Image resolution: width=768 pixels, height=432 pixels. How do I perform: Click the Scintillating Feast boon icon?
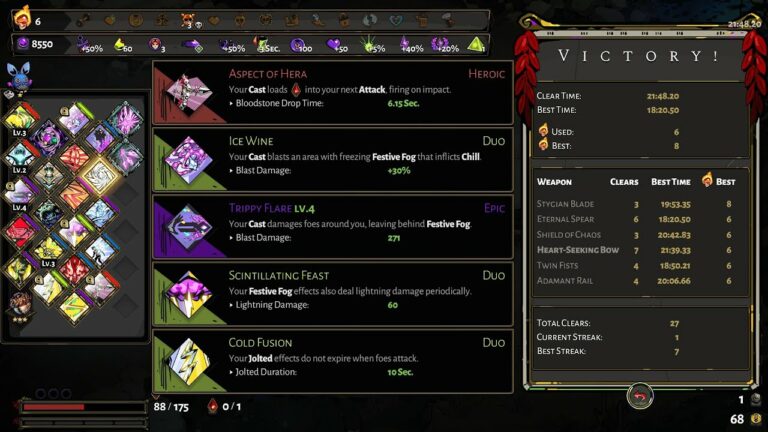tap(189, 294)
